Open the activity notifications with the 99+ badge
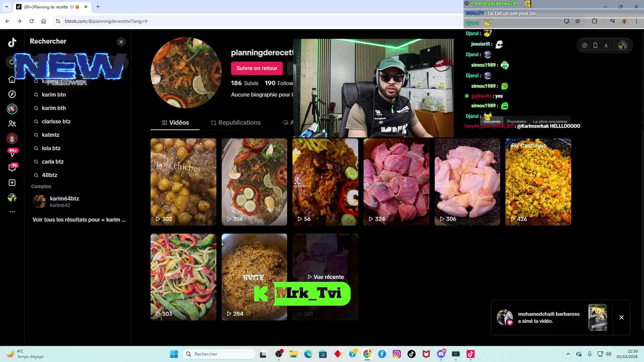The height and width of the screenshot is (362, 644). 12,153
